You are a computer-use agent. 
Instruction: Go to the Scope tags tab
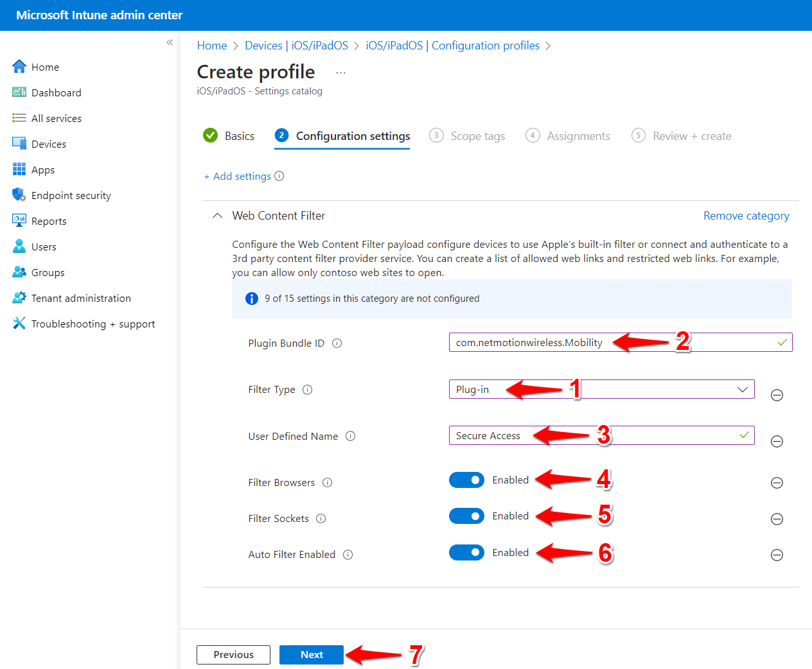tap(467, 136)
